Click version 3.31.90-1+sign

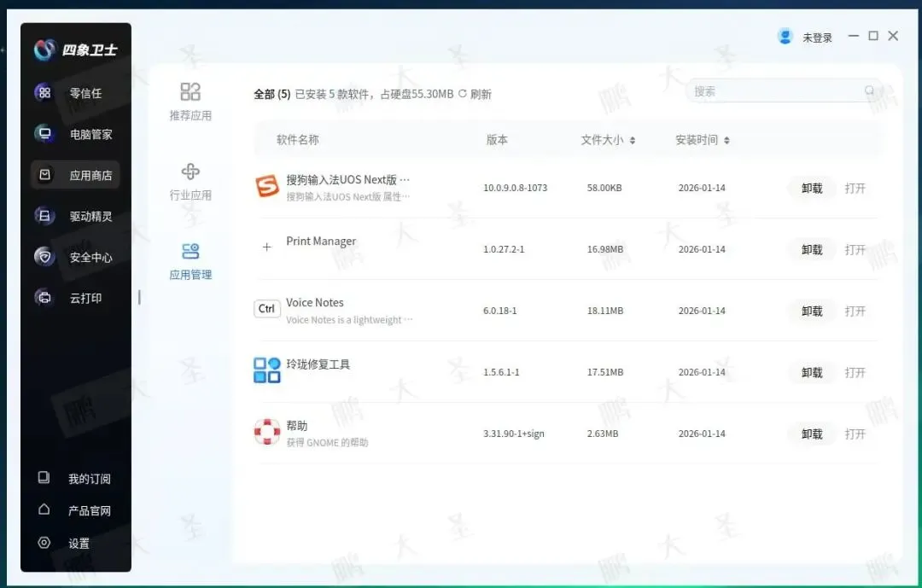click(514, 434)
